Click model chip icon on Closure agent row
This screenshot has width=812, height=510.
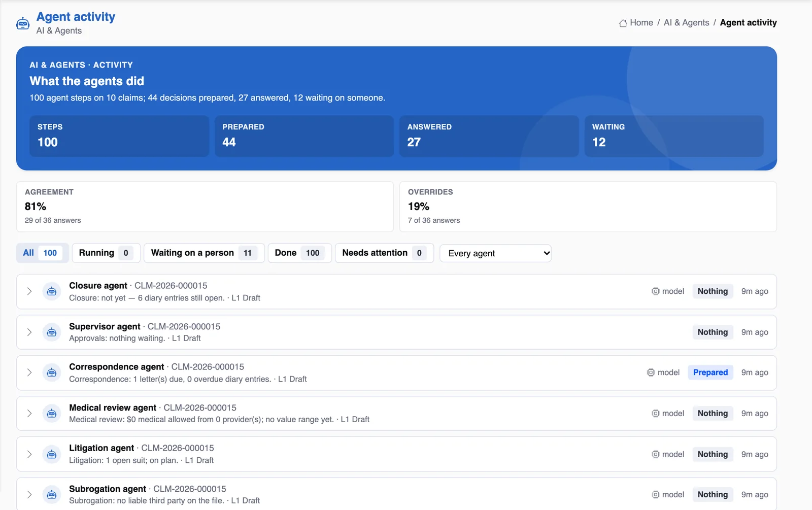(x=656, y=291)
